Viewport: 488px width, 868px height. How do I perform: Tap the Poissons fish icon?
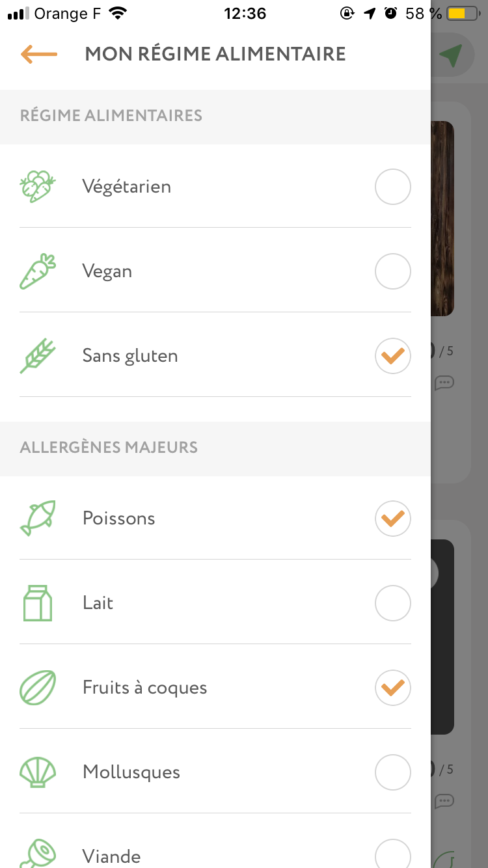click(38, 519)
